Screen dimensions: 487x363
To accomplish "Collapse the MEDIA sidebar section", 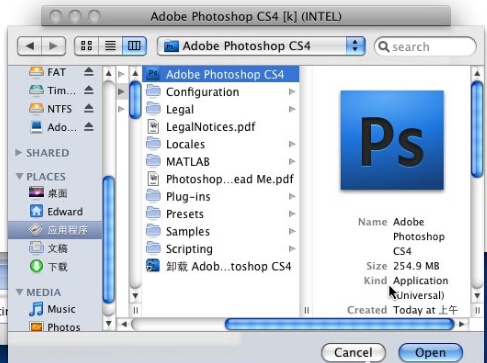I will (19, 292).
